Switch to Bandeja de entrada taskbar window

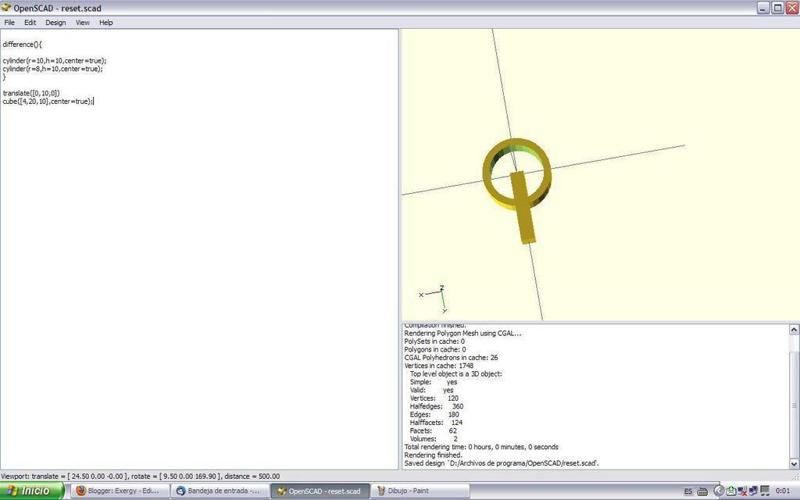[x=219, y=491]
